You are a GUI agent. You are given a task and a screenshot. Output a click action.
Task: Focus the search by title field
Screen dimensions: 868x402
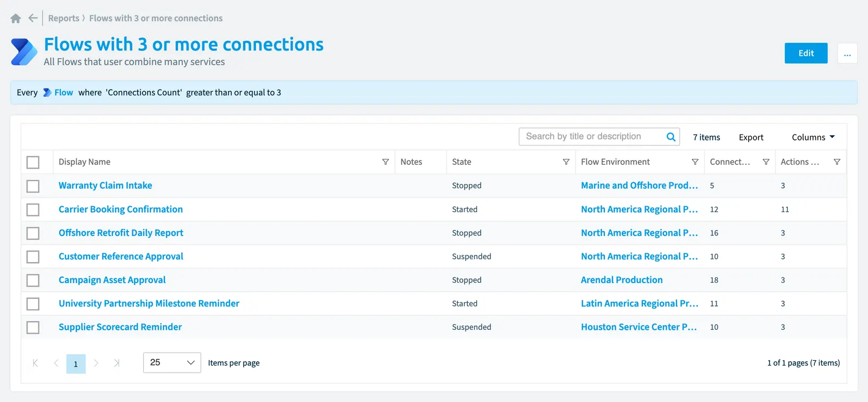point(591,137)
